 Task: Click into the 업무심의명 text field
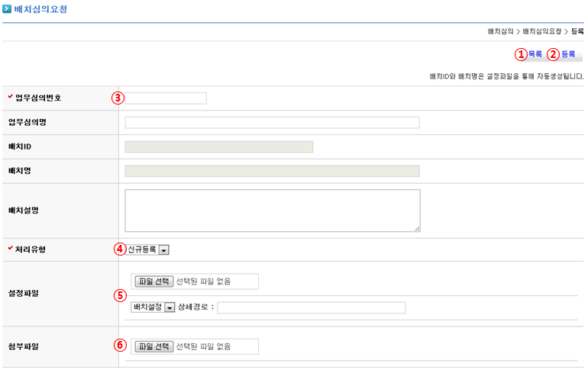click(272, 123)
